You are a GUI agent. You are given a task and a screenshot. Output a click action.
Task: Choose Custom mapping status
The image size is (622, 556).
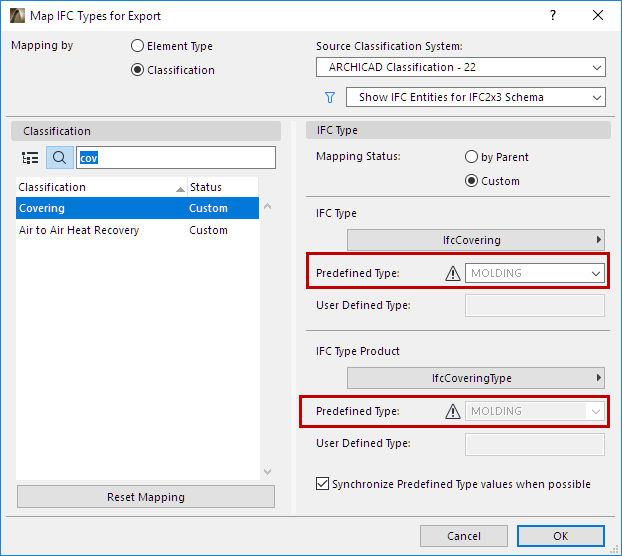coord(471,181)
